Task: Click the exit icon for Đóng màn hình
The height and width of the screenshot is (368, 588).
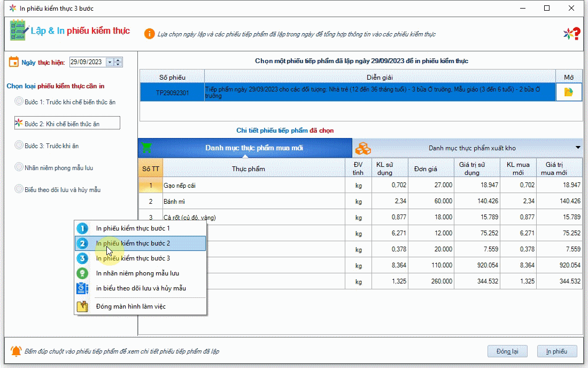Action: point(82,306)
